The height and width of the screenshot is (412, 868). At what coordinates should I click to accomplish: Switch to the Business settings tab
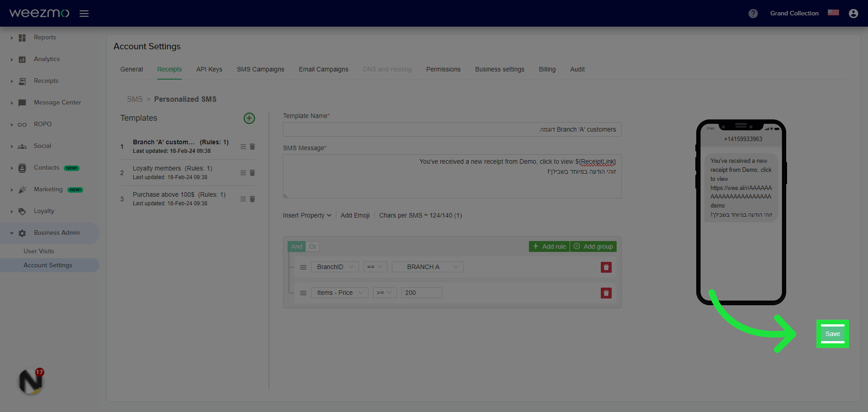(x=500, y=69)
